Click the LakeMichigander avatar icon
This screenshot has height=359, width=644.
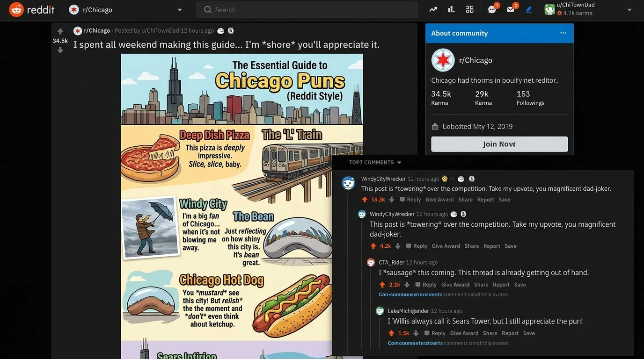point(380,311)
